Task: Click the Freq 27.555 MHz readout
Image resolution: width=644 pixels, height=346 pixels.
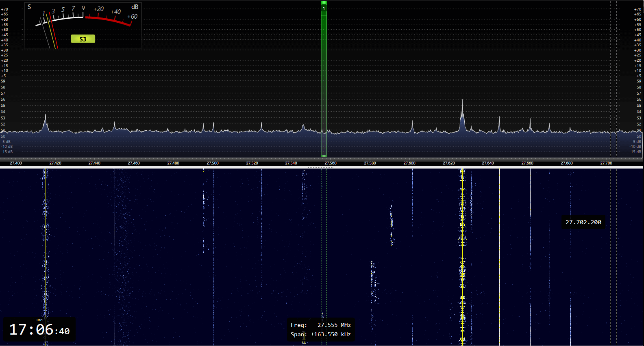Action: coord(321,325)
